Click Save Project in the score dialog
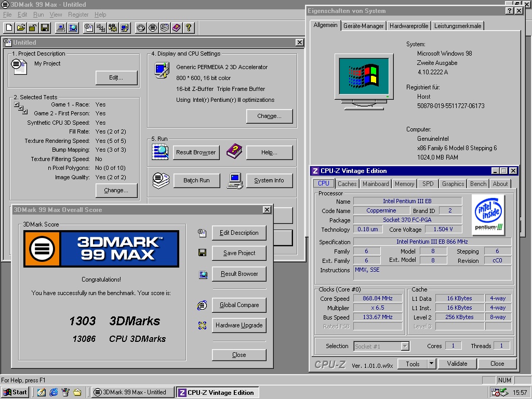Screen dimensions: 532x399 [239, 253]
